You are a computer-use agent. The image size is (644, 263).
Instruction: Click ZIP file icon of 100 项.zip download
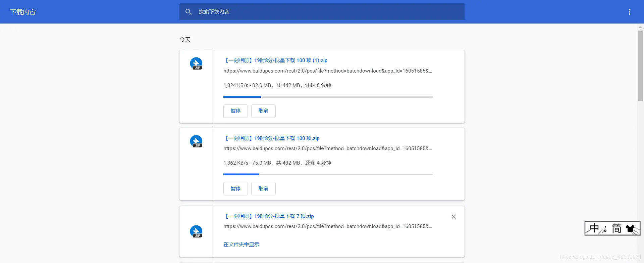click(196, 141)
